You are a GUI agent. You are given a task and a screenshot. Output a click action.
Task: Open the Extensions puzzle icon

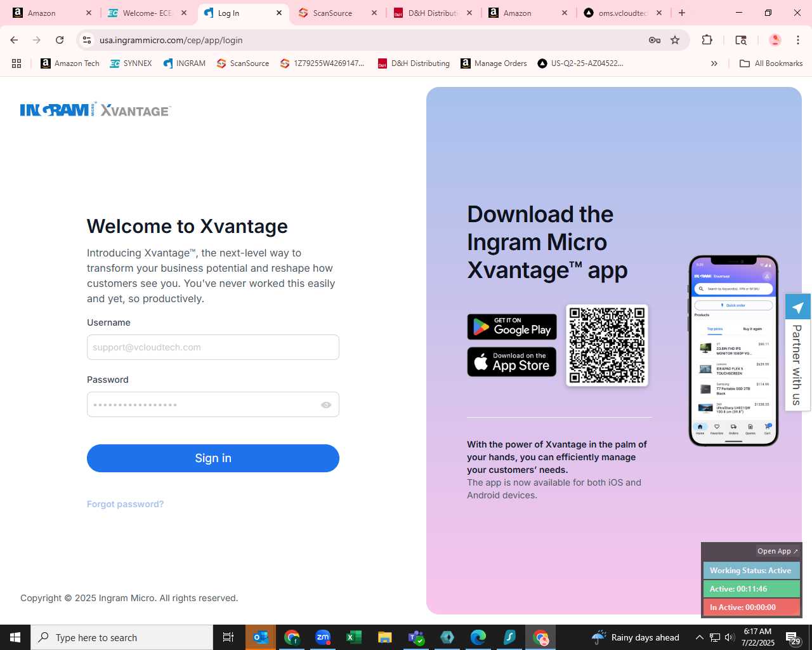(707, 40)
